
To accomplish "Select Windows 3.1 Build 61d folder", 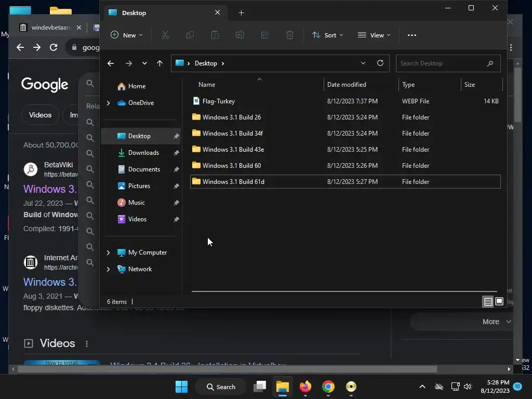I will (345, 181).
